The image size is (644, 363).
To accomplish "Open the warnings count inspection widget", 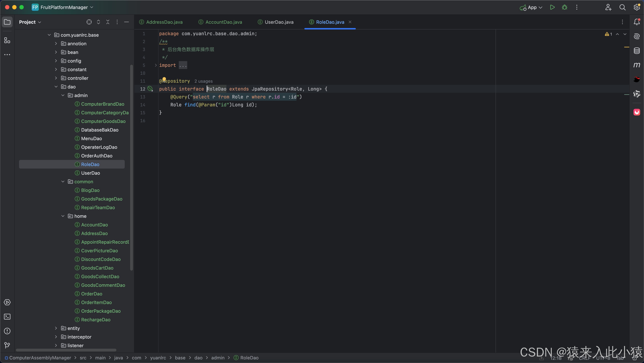I will point(608,34).
